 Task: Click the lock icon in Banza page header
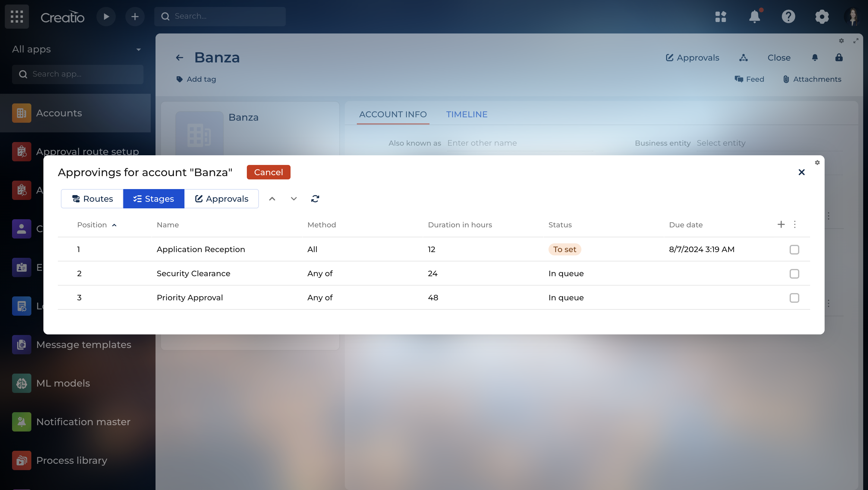[839, 58]
